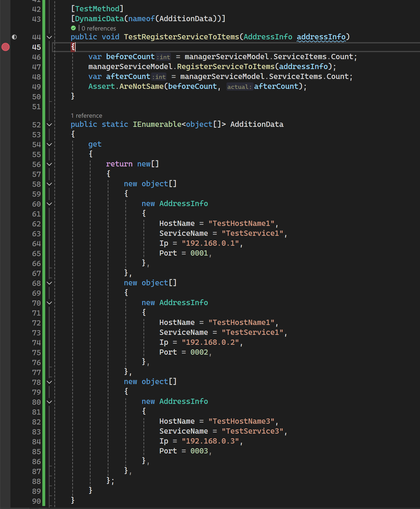Collapse the first 'new object[]' at line 58
Image resolution: width=420 pixels, height=509 pixels.
coord(49,184)
